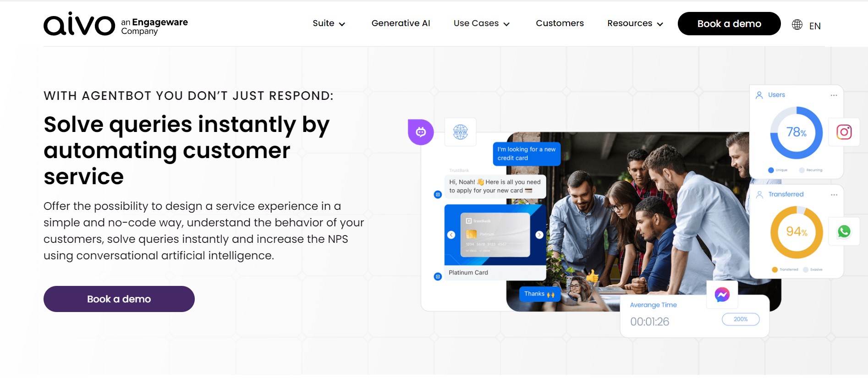Click the Instagram icon
This screenshot has height=389, width=868.
(x=844, y=132)
